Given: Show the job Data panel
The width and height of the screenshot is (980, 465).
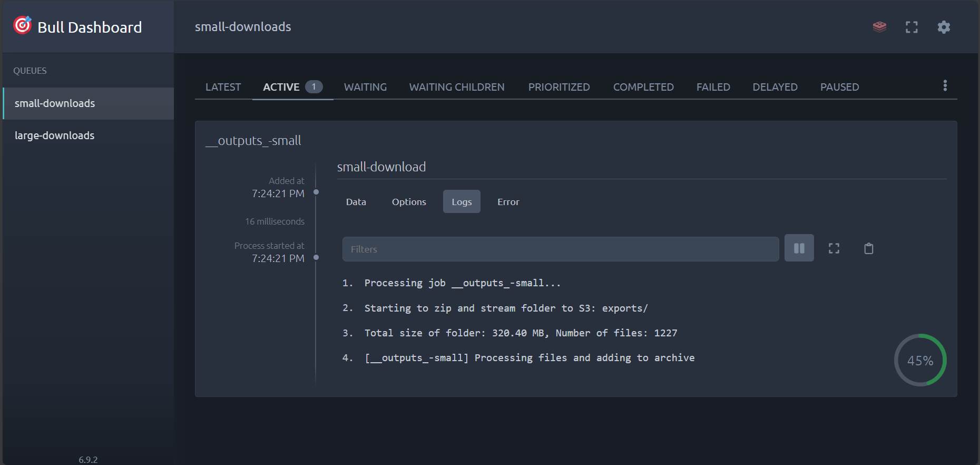Looking at the screenshot, I should tap(356, 202).
